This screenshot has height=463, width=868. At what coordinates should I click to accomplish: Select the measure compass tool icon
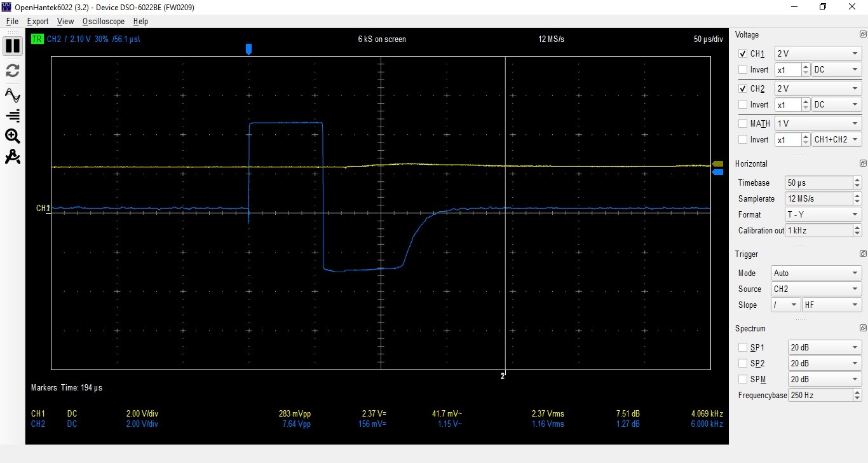12,157
